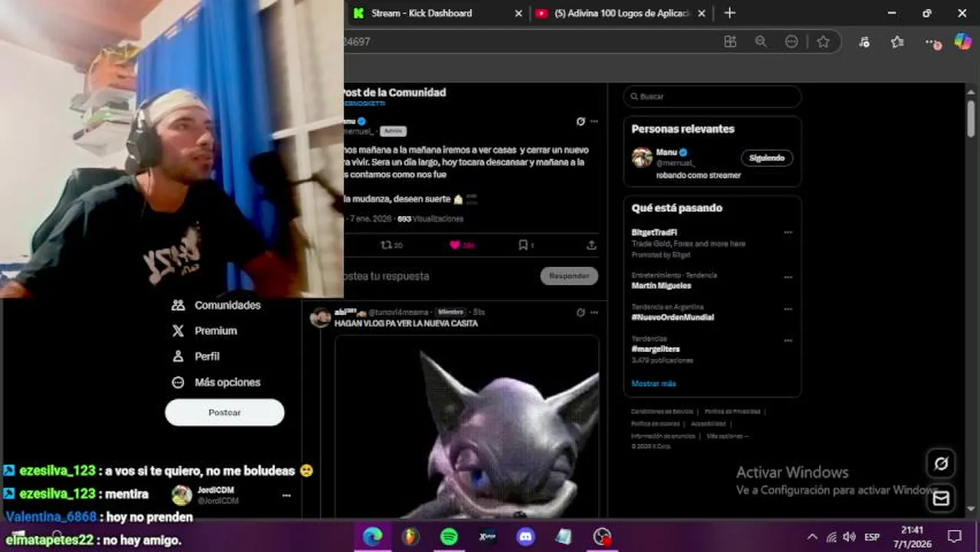
Task: Open more options for the #NuevoOrdenMundial trend
Action: pos(788,309)
